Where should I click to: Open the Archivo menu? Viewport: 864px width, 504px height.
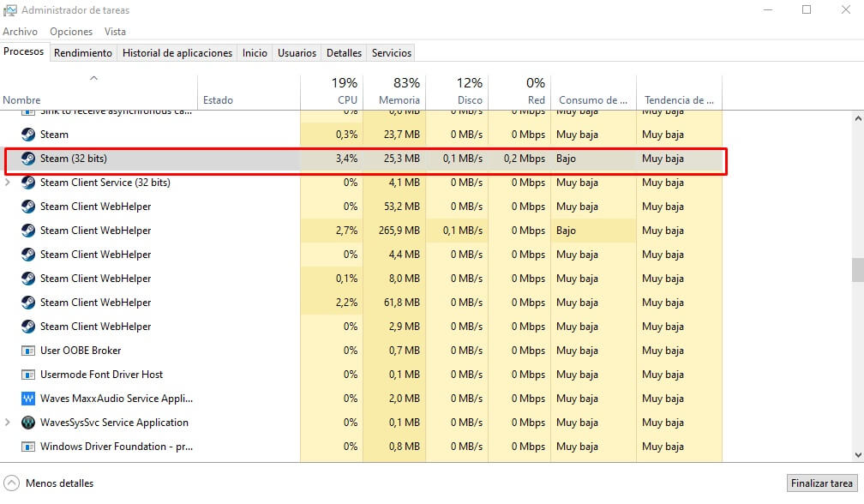click(21, 32)
